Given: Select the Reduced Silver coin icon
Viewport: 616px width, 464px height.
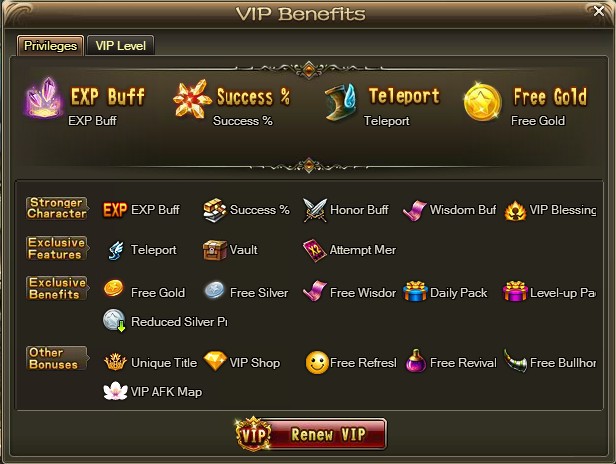Looking at the screenshot, I should tap(114, 321).
